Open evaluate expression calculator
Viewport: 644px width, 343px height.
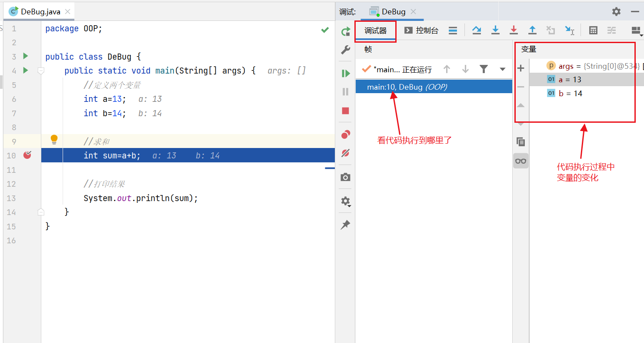pos(593,30)
